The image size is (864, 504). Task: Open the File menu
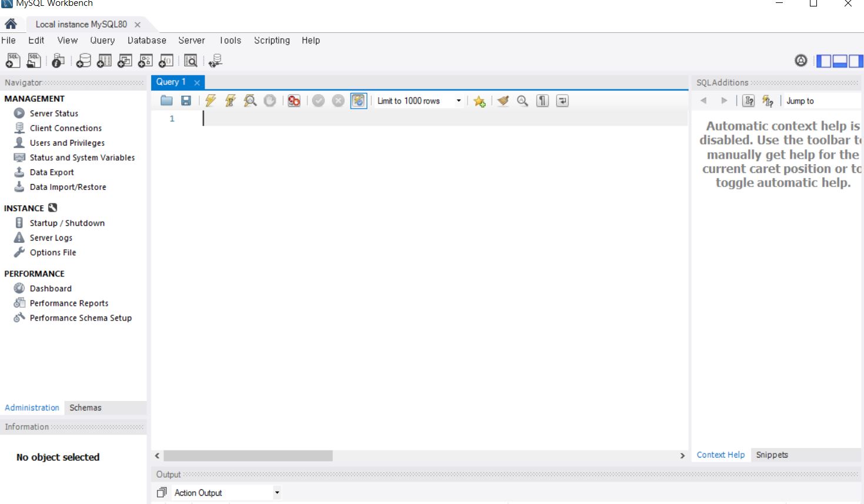coord(8,41)
